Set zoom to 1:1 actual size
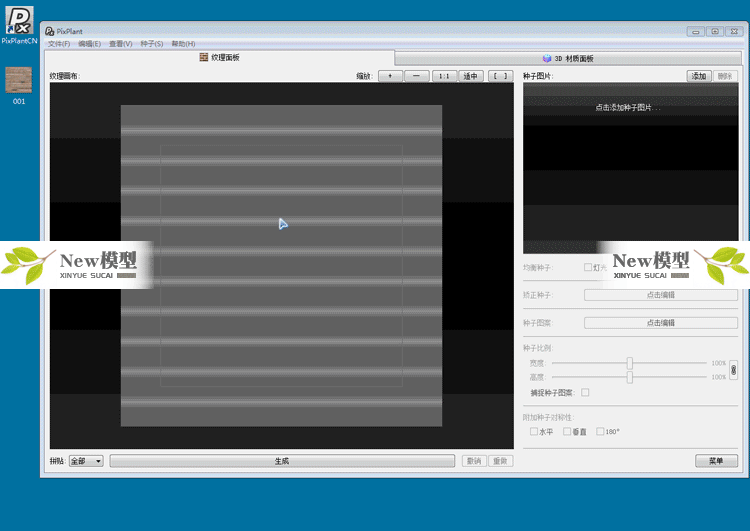Viewport: 750px width, 531px height. click(444, 76)
